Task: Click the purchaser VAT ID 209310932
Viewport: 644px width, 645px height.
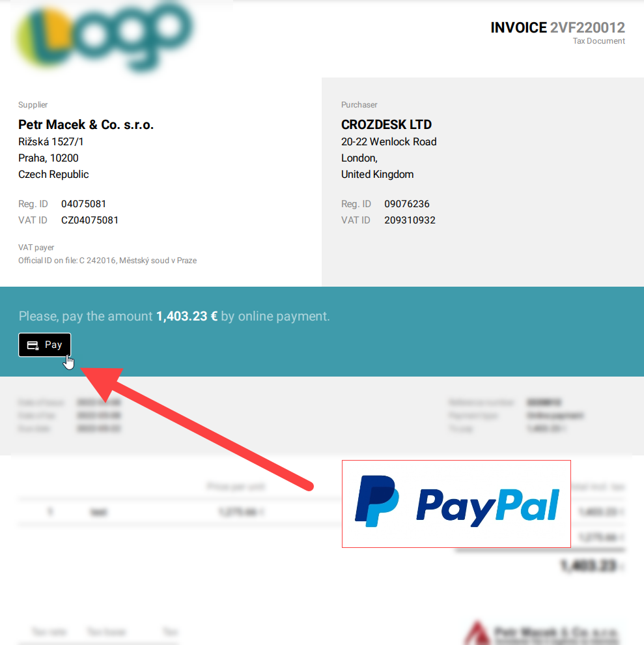Action: (410, 220)
